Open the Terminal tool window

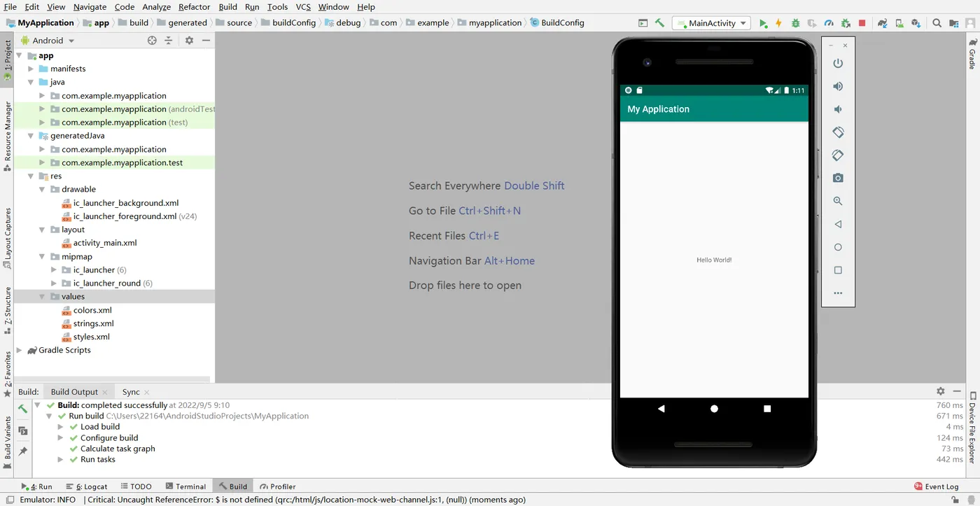[185, 486]
